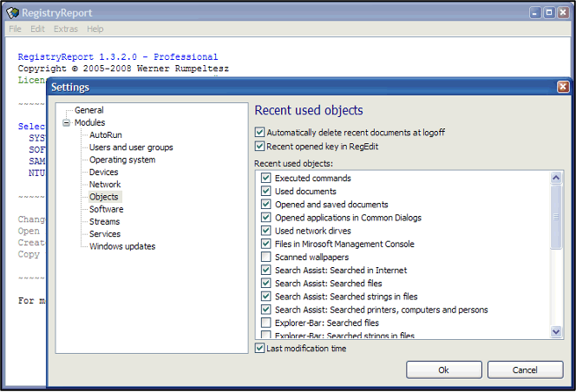Enable Explorer-Bar: Searched files checkbox
Screen dimensions: 576x392
pos(266,323)
